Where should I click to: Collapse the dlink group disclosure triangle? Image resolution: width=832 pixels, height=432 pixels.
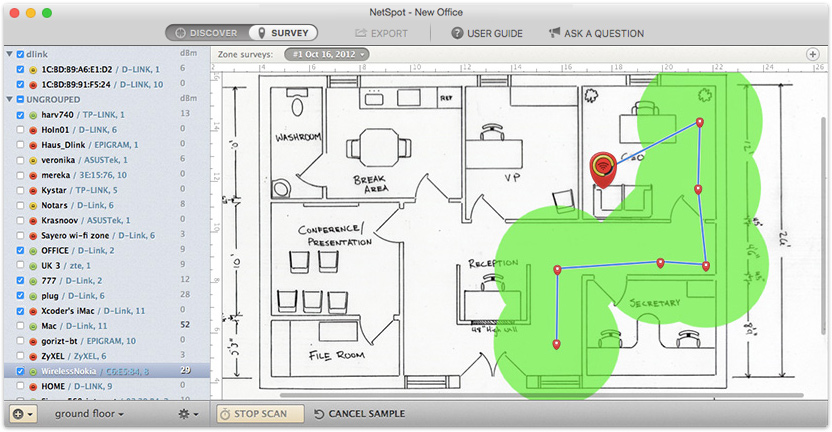10,54
